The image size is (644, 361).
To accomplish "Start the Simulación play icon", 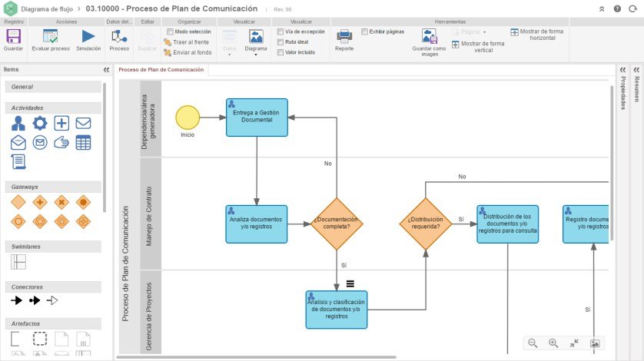I will pos(88,36).
